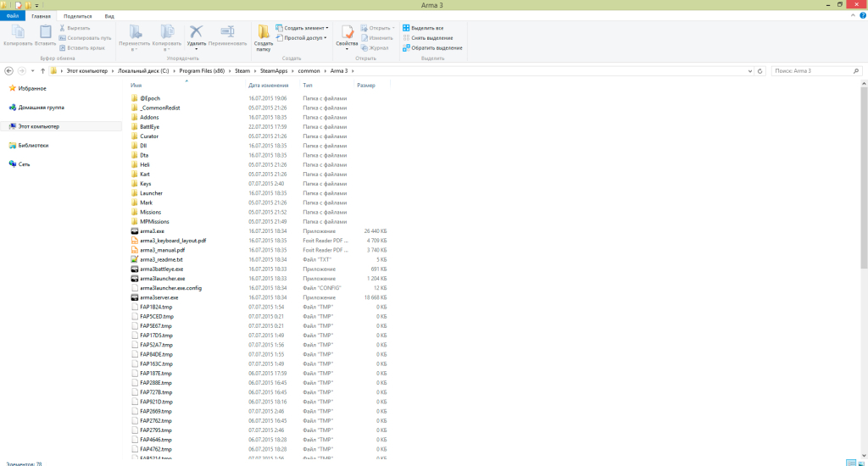This screenshot has height=466, width=868.
Task: Select the Launcher folder row
Action: (259, 193)
